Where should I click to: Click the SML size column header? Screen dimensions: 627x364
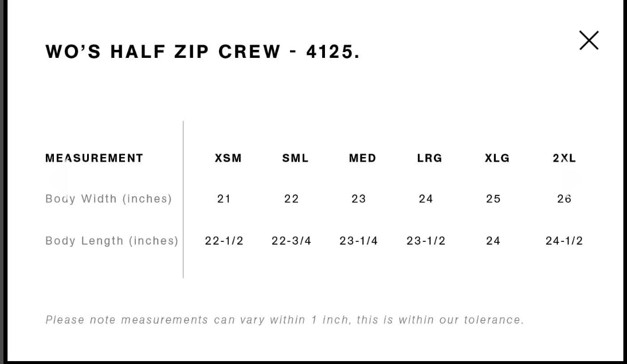pyautogui.click(x=295, y=158)
